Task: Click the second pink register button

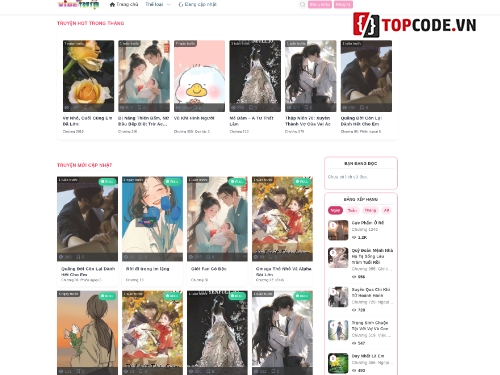Action: pyautogui.click(x=343, y=5)
